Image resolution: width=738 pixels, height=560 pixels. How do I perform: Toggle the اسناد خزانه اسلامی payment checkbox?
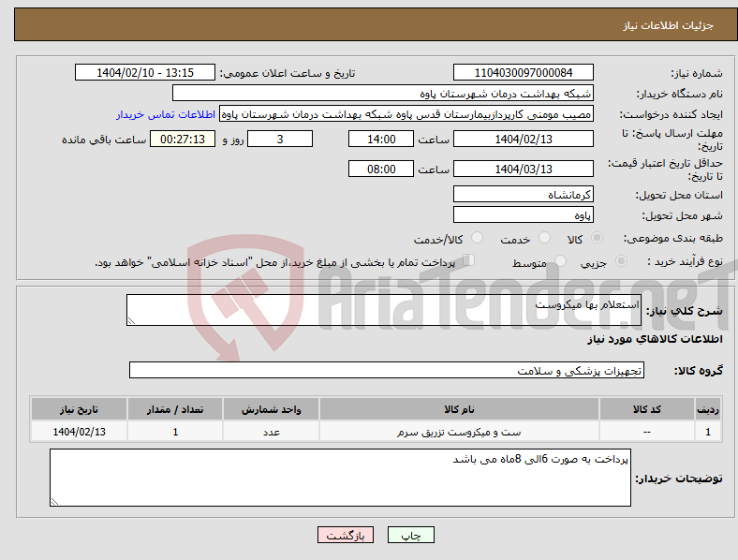point(469,260)
